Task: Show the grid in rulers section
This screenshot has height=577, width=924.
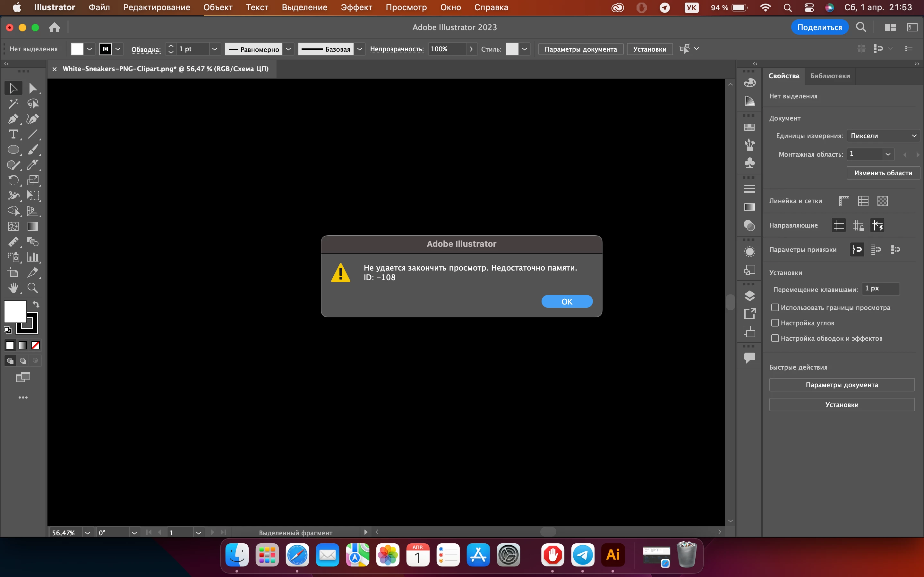Action: [863, 201]
